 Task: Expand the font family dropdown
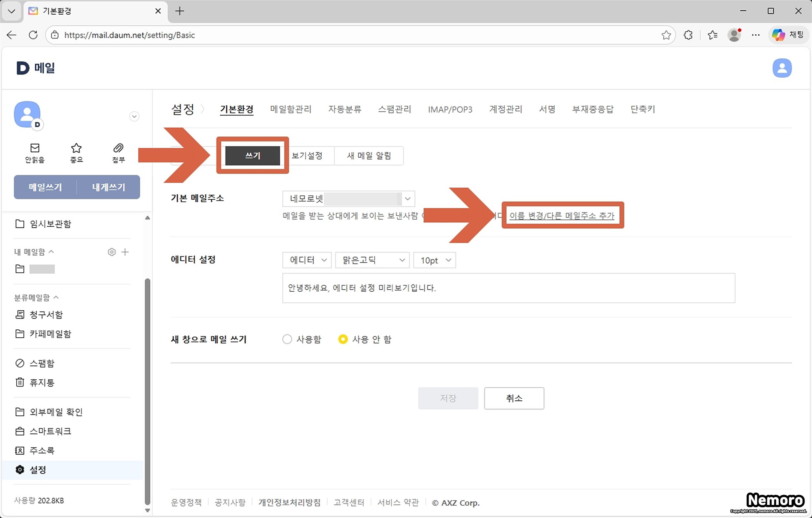click(x=372, y=260)
